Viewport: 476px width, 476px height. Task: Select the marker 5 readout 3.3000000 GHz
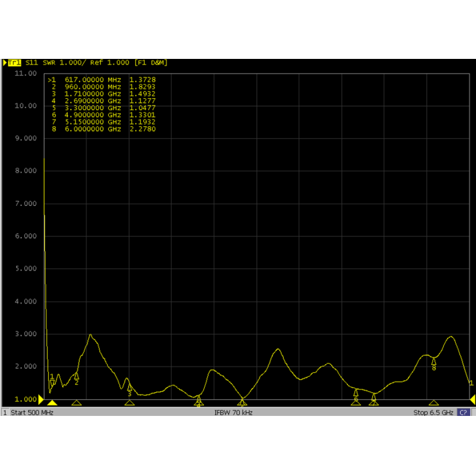93,108
